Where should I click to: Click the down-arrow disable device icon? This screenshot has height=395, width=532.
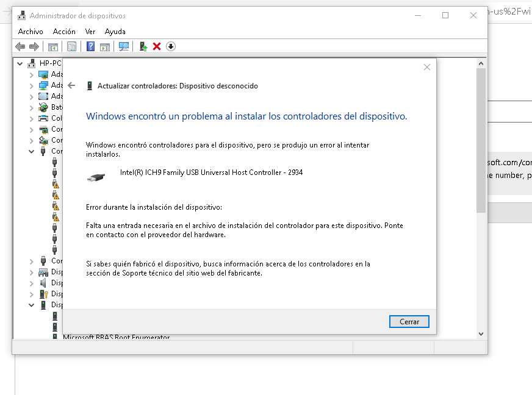171,46
